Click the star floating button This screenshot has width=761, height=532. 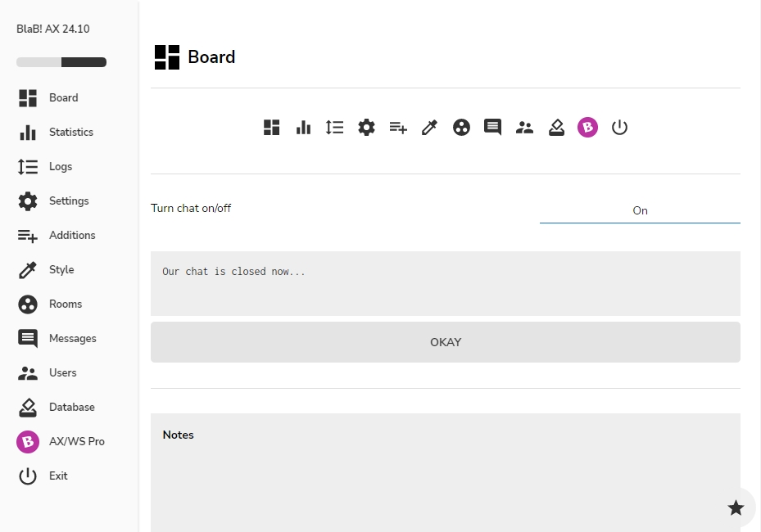[736, 507]
